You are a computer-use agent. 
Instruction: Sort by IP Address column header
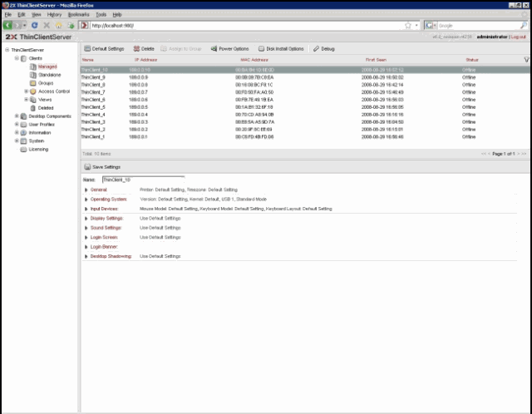pyautogui.click(x=146, y=60)
